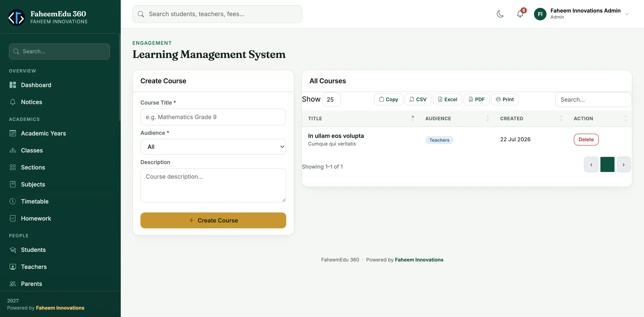Copy the courses table to clipboard
The width and height of the screenshot is (644, 317).
[x=388, y=100]
